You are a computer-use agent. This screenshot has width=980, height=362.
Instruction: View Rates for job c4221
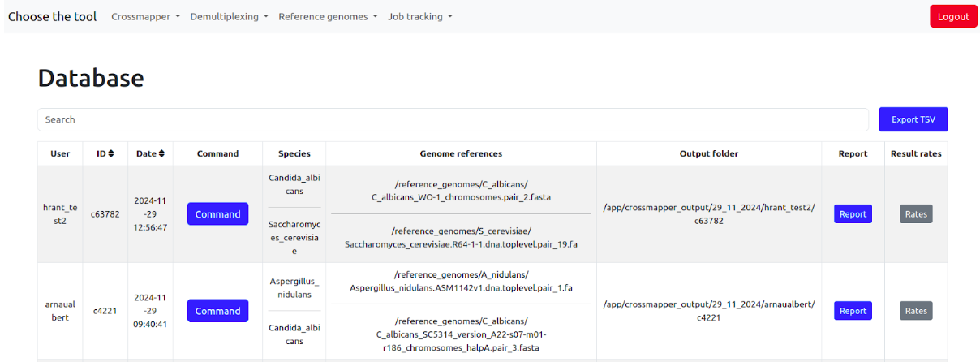[915, 311]
